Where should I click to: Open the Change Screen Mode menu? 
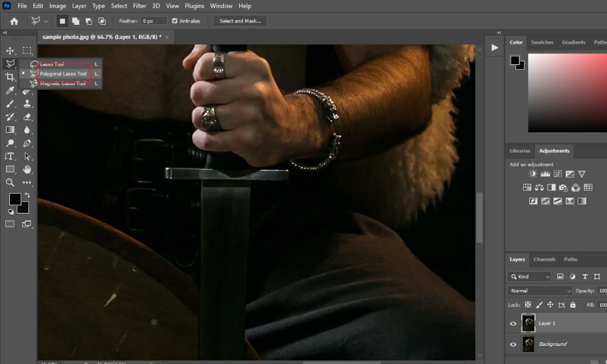27,224
